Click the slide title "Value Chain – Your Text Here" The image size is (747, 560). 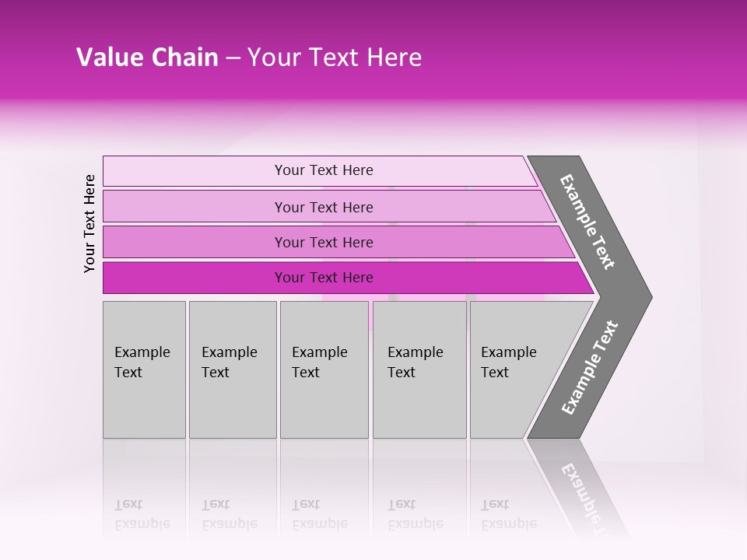click(x=249, y=58)
